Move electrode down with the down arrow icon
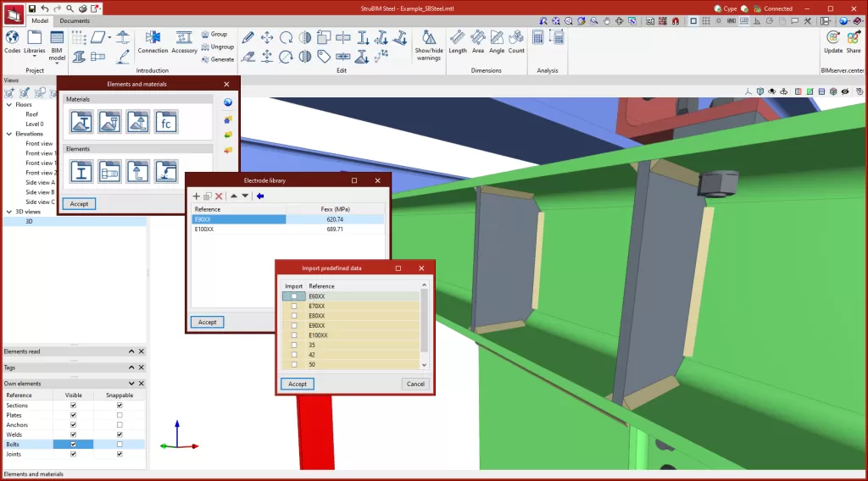 tap(245, 196)
